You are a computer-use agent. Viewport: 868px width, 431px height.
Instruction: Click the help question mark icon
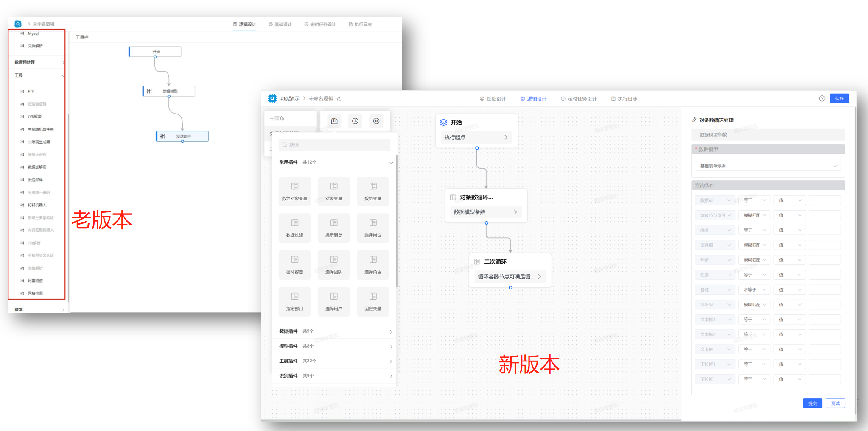click(822, 98)
